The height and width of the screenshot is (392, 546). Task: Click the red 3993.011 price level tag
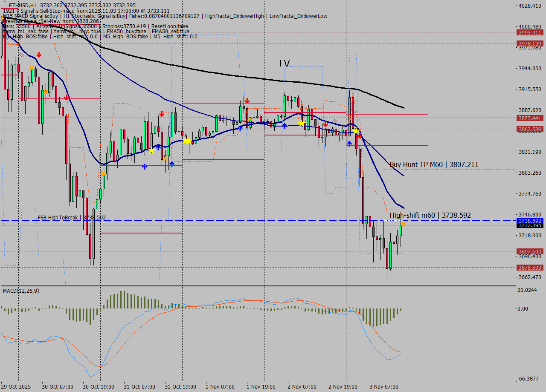pyautogui.click(x=529, y=32)
